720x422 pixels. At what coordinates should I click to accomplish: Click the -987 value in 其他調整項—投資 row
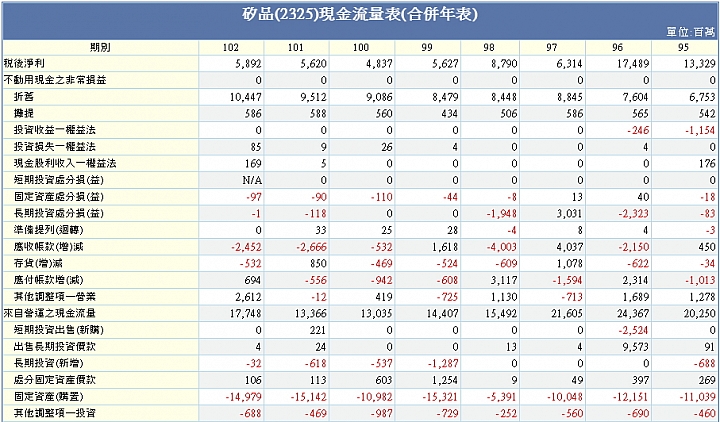click(x=382, y=413)
